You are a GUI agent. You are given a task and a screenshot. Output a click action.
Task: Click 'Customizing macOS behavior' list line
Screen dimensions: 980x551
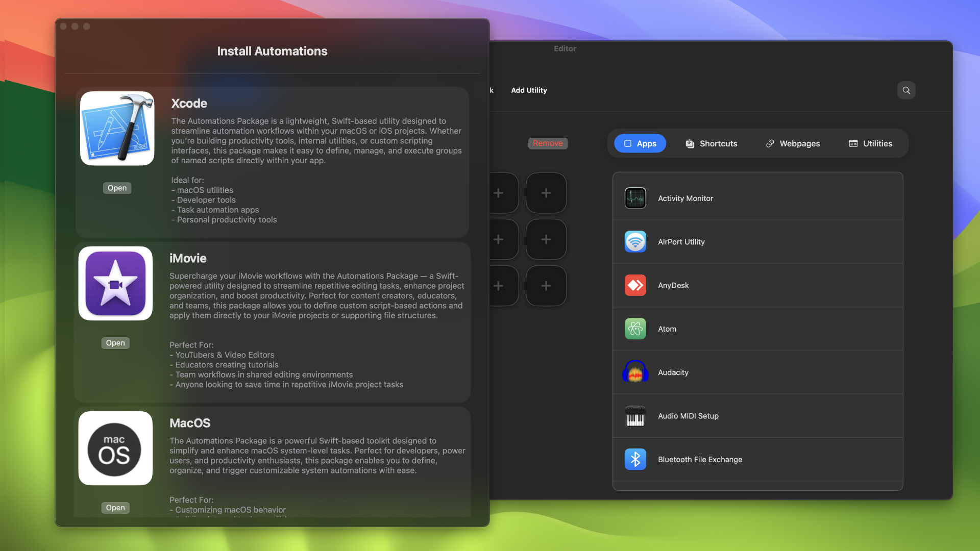point(228,510)
